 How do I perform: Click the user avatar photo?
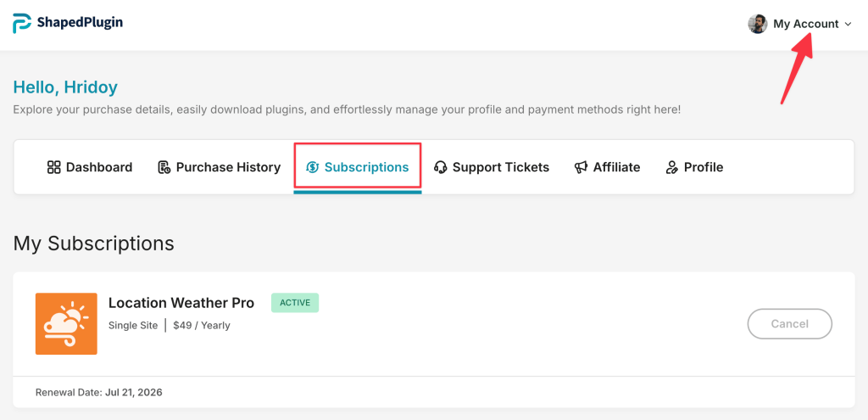[x=757, y=24]
